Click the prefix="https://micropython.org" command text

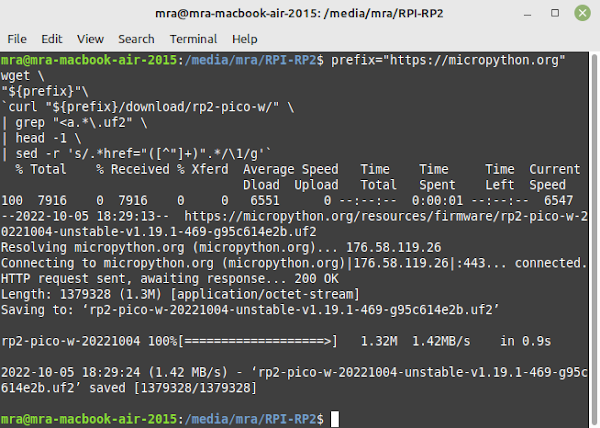(448, 60)
